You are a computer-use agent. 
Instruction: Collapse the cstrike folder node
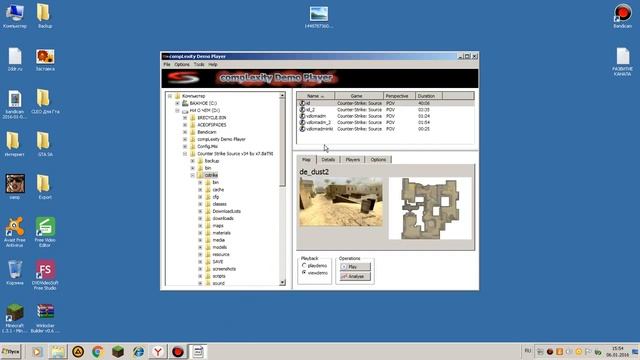192,175
